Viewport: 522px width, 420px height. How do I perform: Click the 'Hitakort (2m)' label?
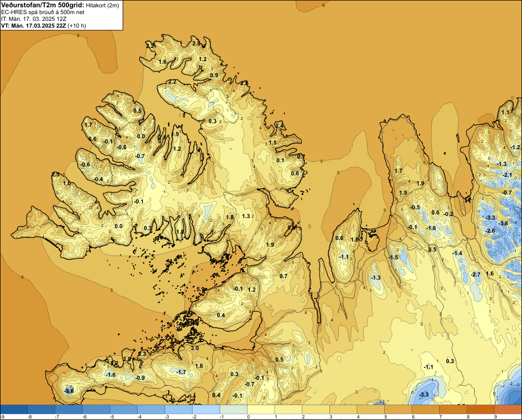tap(102, 5)
